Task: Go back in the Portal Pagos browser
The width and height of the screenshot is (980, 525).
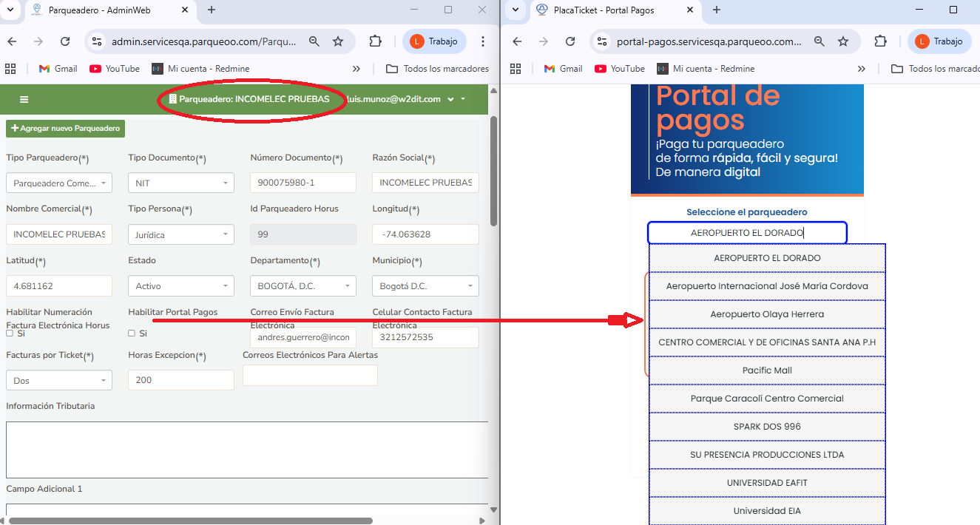Action: click(517, 41)
